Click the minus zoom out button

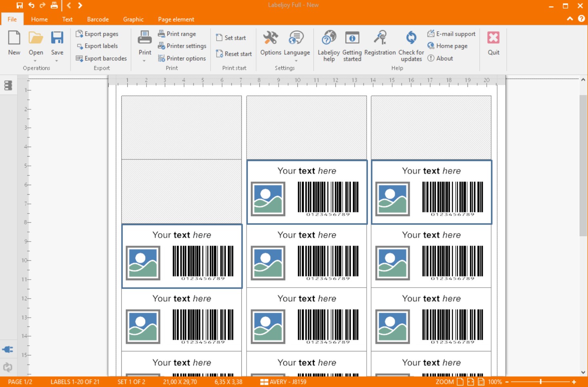507,382
